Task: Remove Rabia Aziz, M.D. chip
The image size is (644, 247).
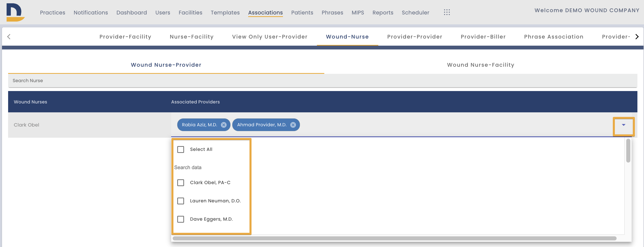Action: (224, 125)
